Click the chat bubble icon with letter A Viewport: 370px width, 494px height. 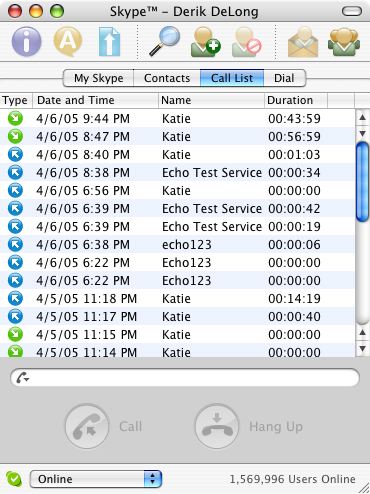(68, 42)
